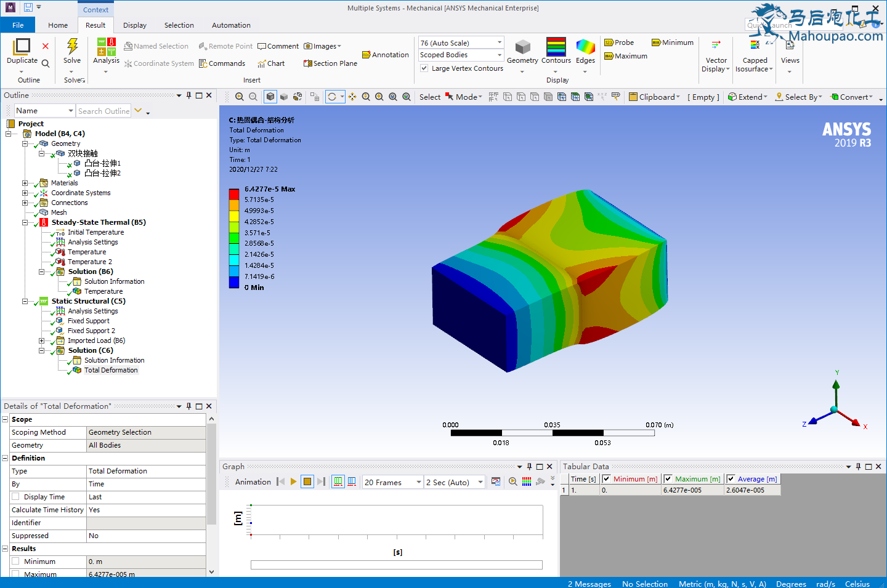Select the Rotate view tool
887x588 pixels.
(x=332, y=97)
